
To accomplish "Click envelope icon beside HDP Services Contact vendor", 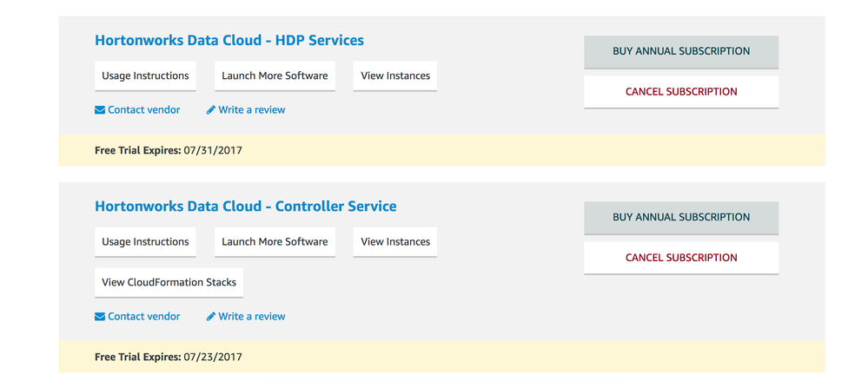I will coord(100,110).
